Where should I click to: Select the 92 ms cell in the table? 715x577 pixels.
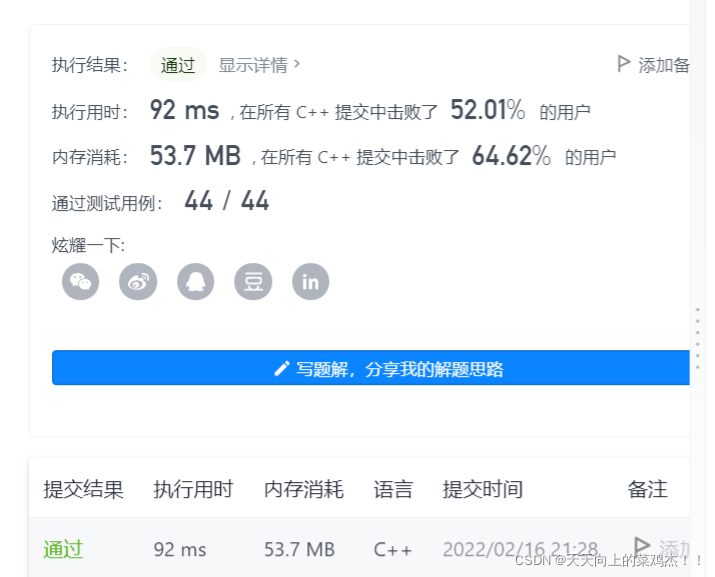(180, 550)
